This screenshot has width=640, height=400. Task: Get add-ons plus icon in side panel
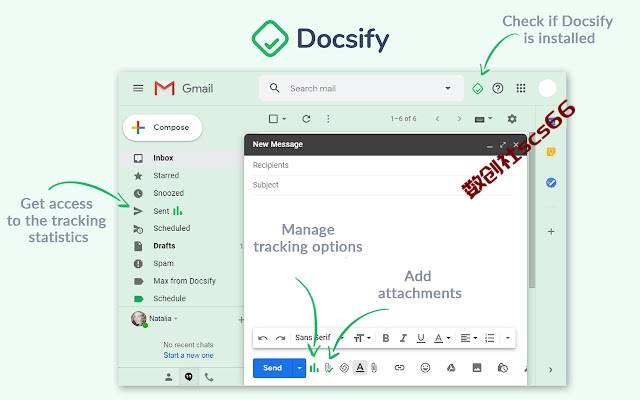coord(551,231)
